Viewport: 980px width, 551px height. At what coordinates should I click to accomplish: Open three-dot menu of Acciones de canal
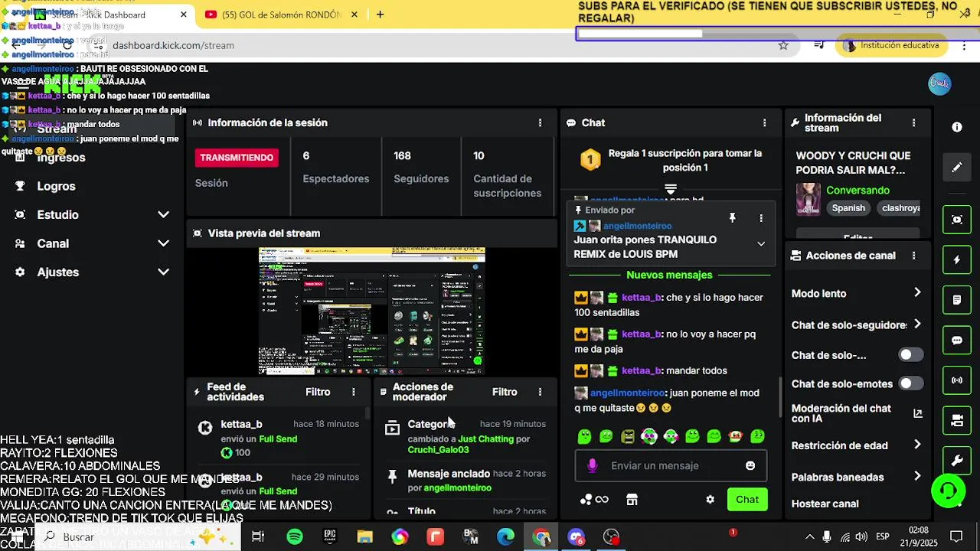[913, 256]
